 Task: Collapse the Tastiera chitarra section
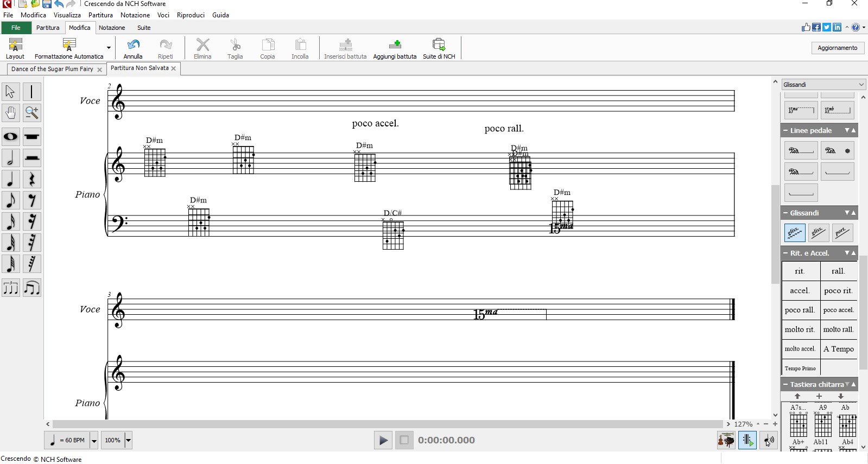pyautogui.click(x=785, y=384)
